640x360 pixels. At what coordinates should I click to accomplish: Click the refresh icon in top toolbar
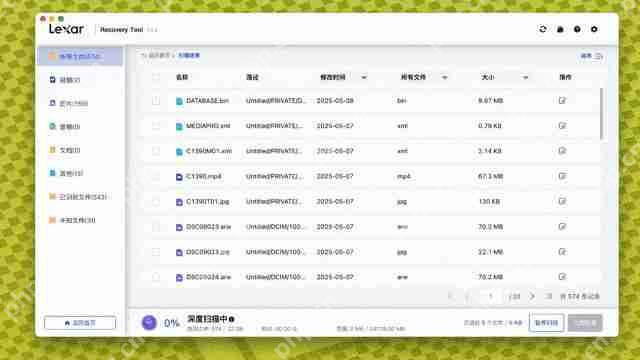pyautogui.click(x=542, y=29)
